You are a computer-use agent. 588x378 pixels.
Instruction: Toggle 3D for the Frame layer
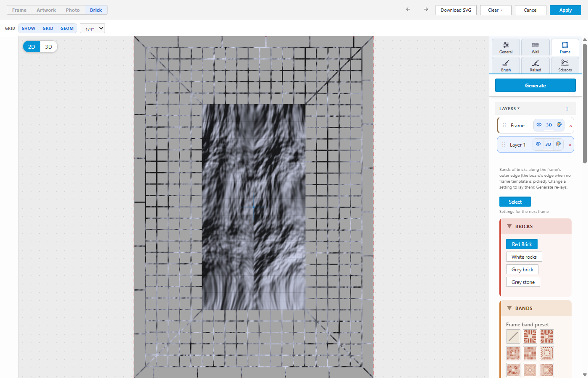pos(549,125)
